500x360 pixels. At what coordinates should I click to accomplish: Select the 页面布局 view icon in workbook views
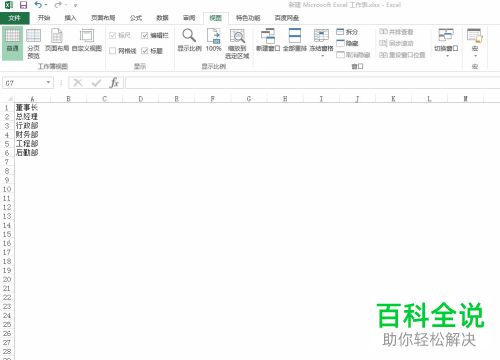(57, 40)
